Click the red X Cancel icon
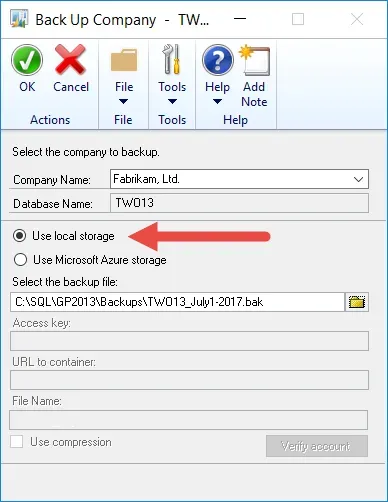 [x=70, y=60]
